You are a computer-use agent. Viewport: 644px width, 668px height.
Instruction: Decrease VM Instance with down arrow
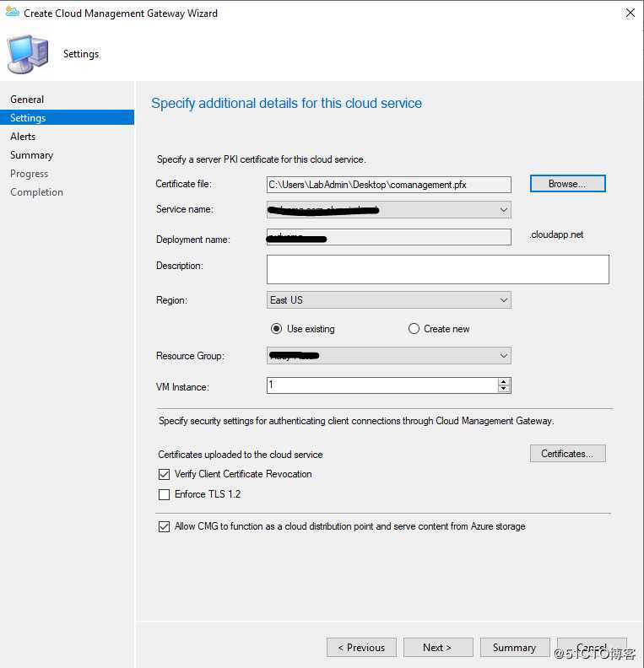coord(503,389)
